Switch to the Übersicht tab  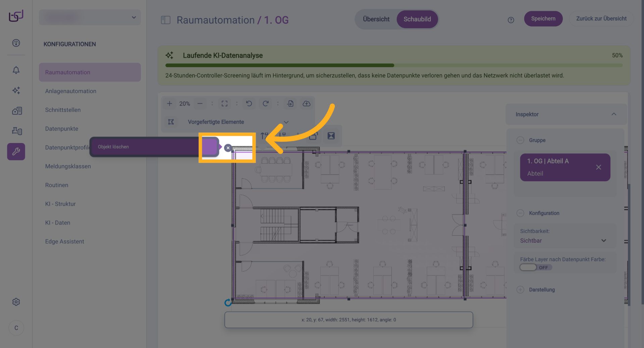pyautogui.click(x=376, y=19)
